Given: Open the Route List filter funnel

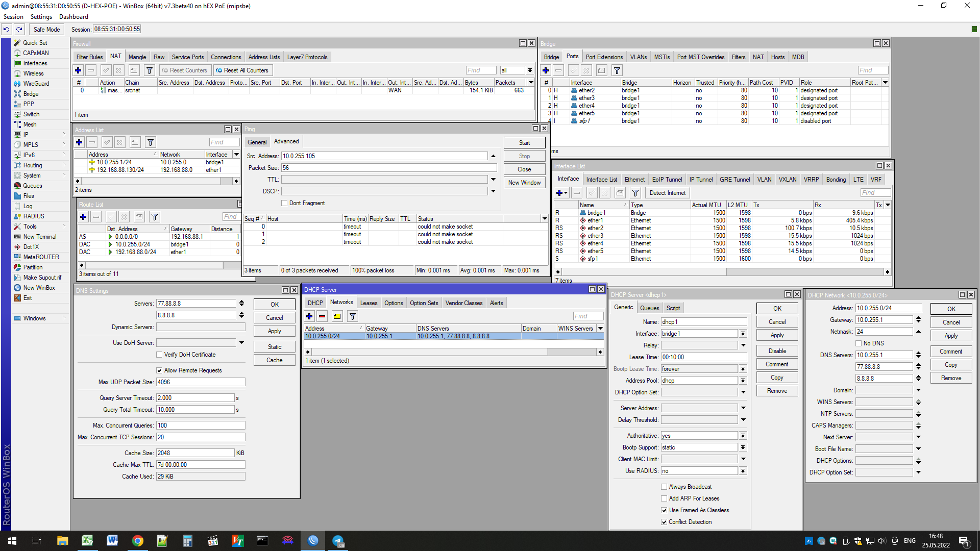Looking at the screenshot, I should (155, 217).
